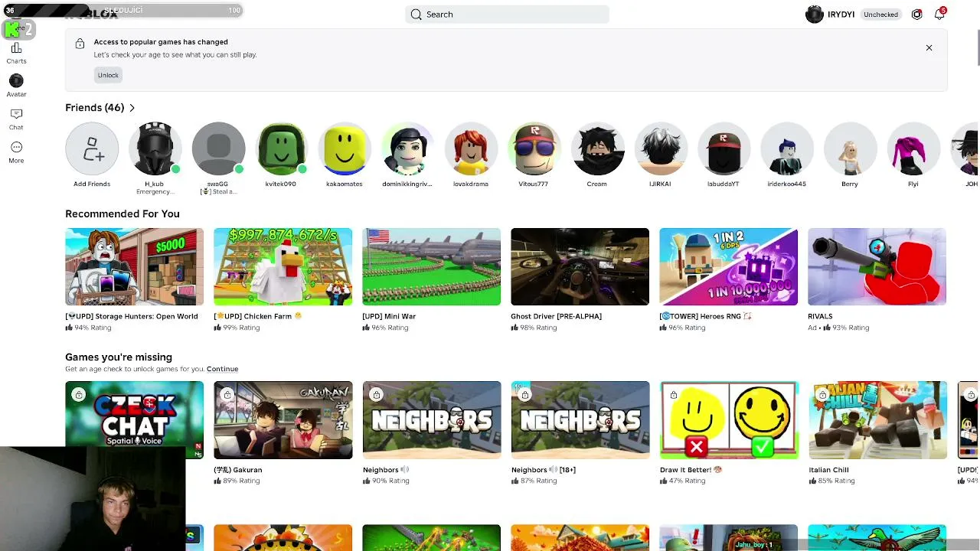Click the Search input field

point(507,15)
